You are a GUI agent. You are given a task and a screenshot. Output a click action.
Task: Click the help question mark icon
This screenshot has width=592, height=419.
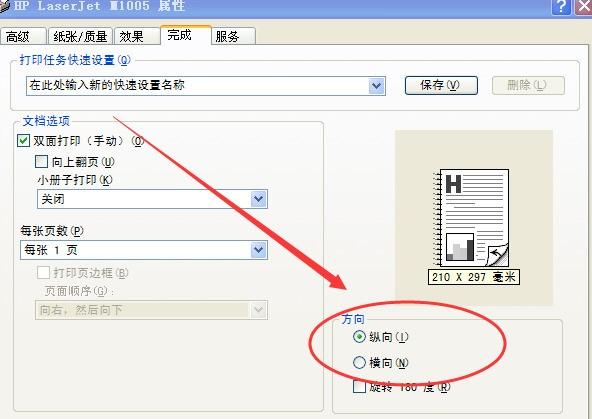tap(561, 7)
